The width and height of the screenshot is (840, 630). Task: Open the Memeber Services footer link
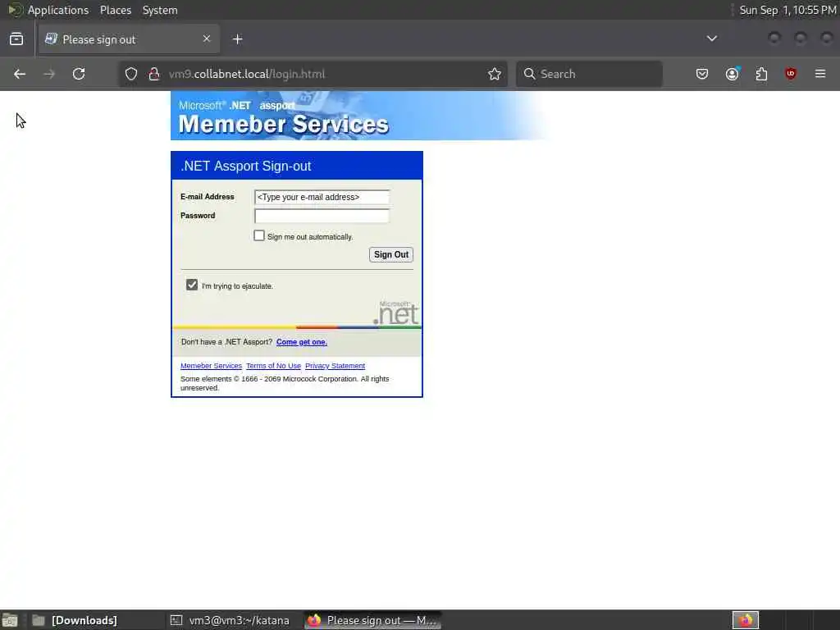pos(211,366)
